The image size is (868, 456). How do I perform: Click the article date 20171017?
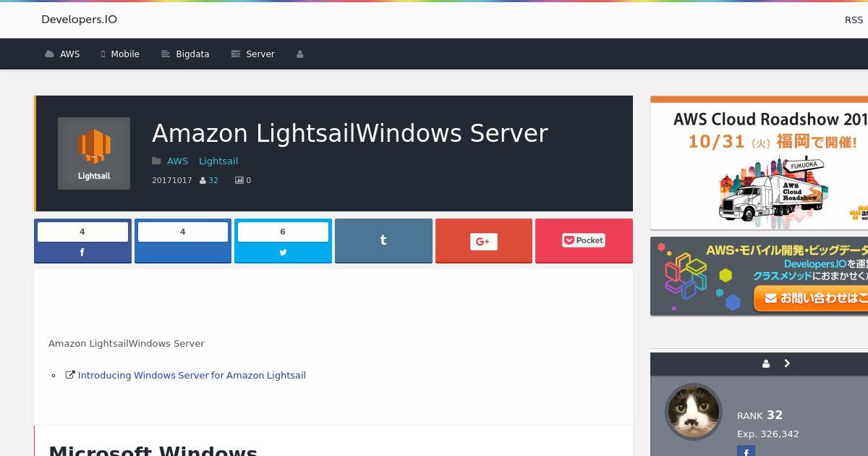[172, 180]
